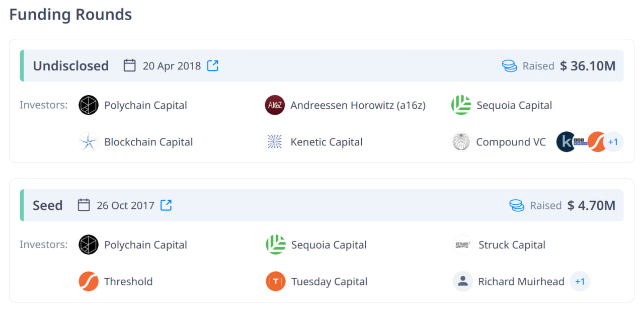
Task: Click Blockchain Capital star logo
Action: (x=89, y=142)
